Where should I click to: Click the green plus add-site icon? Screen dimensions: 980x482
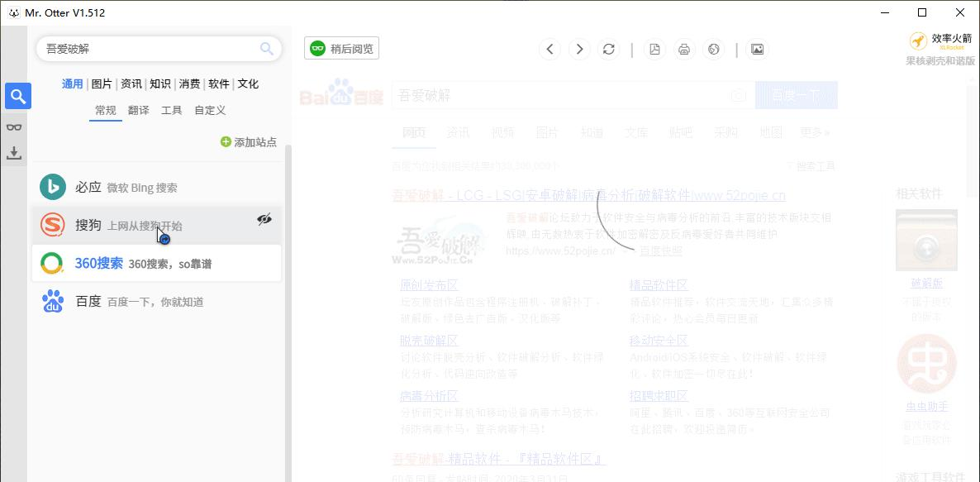(x=226, y=142)
